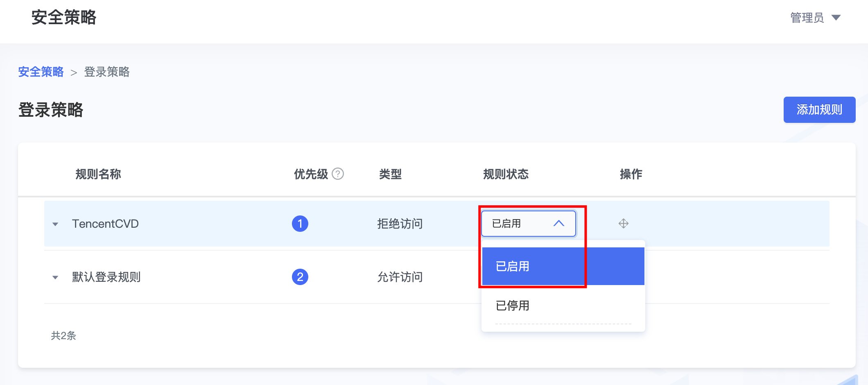Click priority badge 1 for TencentCVD
The height and width of the screenshot is (385, 868).
[x=300, y=224]
